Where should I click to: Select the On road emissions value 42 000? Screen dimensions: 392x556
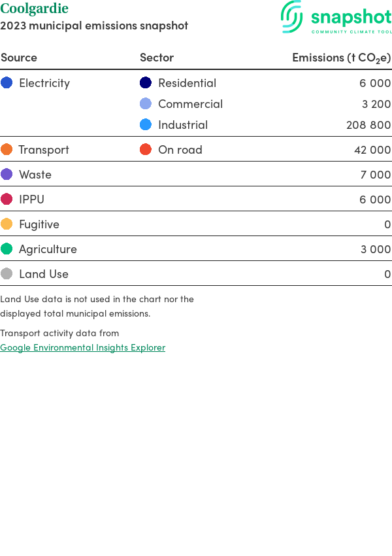tap(372, 150)
